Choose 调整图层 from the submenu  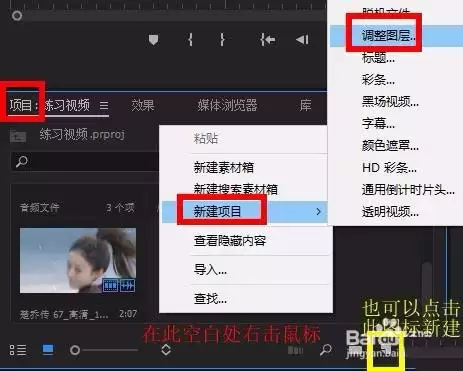(388, 35)
